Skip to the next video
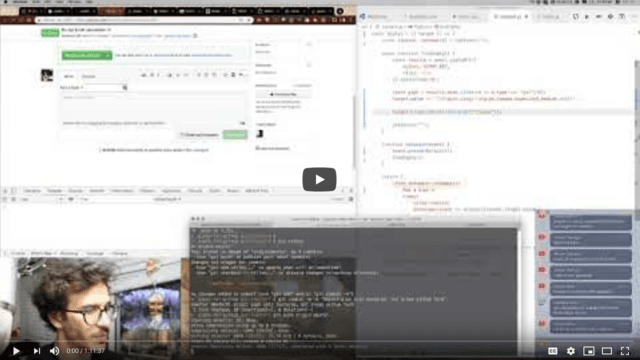Viewport: 640px width, 360px height. click(37, 351)
